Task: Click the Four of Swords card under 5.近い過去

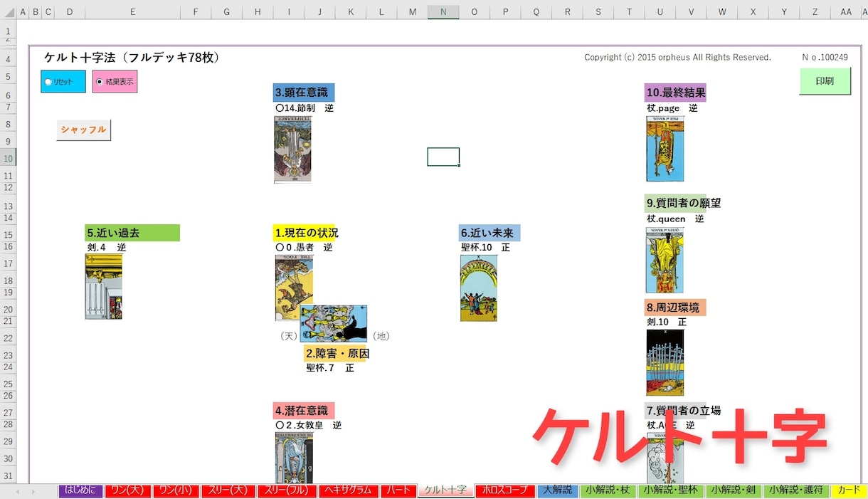Action: coord(103,286)
